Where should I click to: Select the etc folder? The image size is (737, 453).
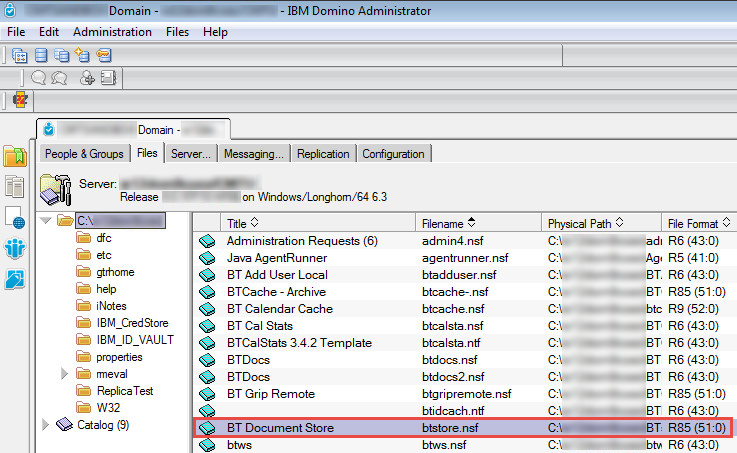(x=104, y=255)
